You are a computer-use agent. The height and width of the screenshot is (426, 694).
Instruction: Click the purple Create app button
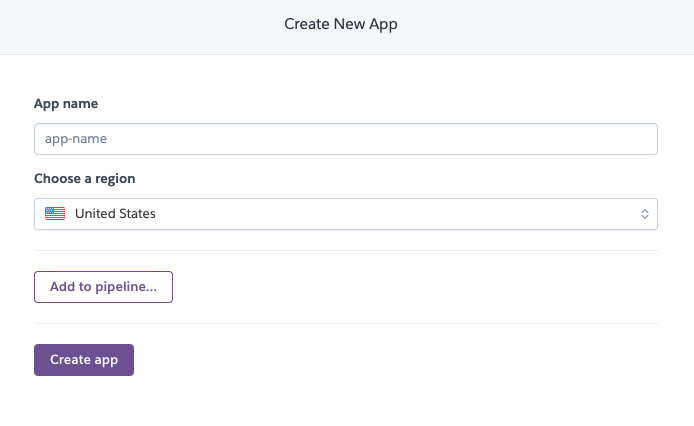[x=84, y=360]
